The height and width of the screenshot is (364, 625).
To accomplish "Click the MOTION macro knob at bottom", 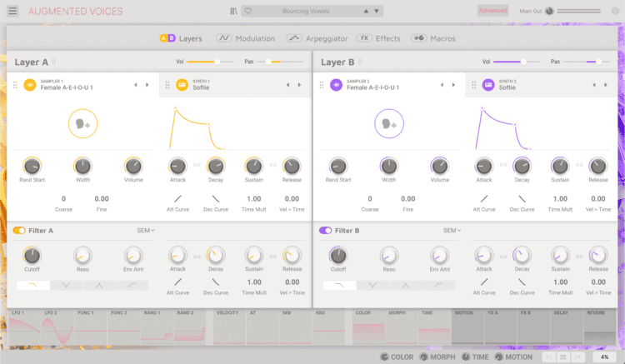I will click(498, 357).
